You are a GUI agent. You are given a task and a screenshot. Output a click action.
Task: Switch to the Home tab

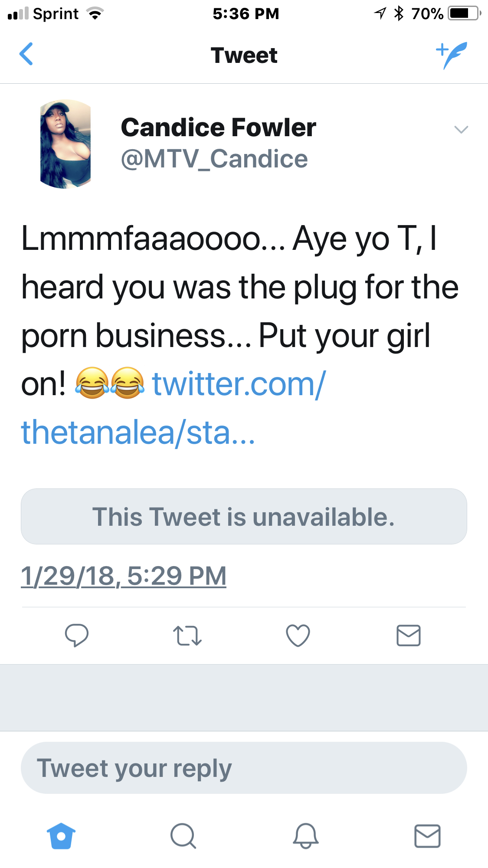coord(61,835)
